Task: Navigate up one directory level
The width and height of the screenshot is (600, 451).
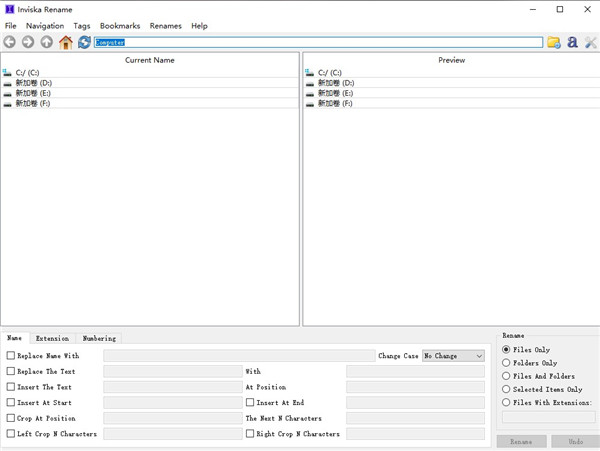Action: click(47, 42)
